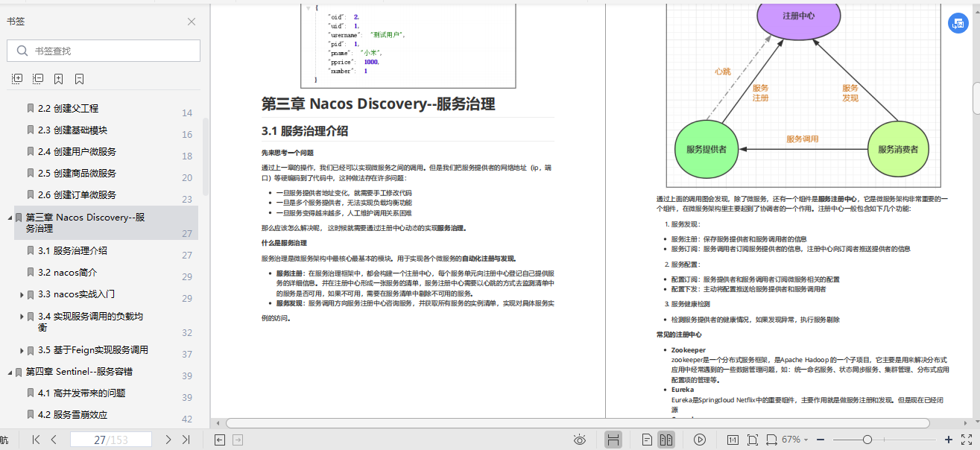Collapse the 第三章 Nacos Discovery bookmark node
Image resolution: width=980 pixels, height=450 pixels.
10,218
